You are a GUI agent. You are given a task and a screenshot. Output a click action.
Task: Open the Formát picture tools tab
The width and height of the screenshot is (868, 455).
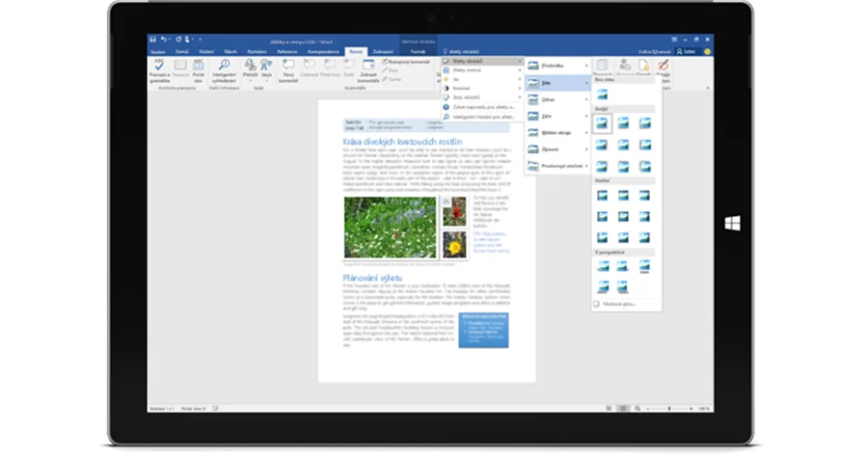(418, 51)
